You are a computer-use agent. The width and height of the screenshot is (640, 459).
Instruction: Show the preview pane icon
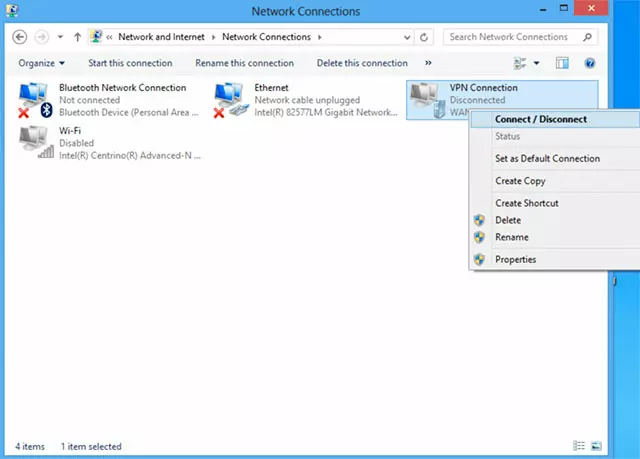tap(562, 63)
